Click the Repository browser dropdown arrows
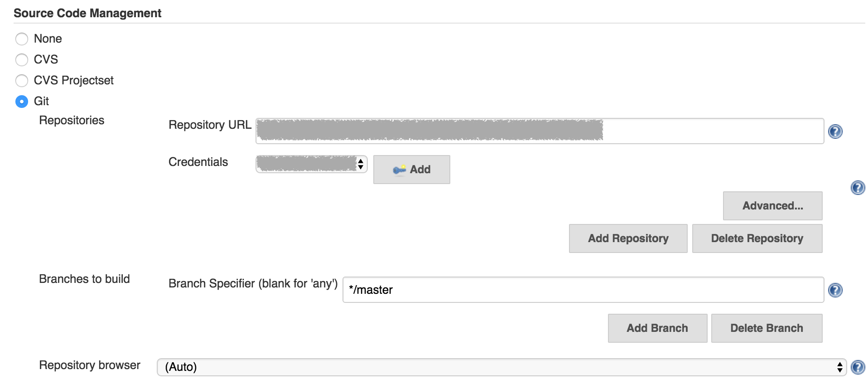This screenshot has width=868, height=389. 839,367
